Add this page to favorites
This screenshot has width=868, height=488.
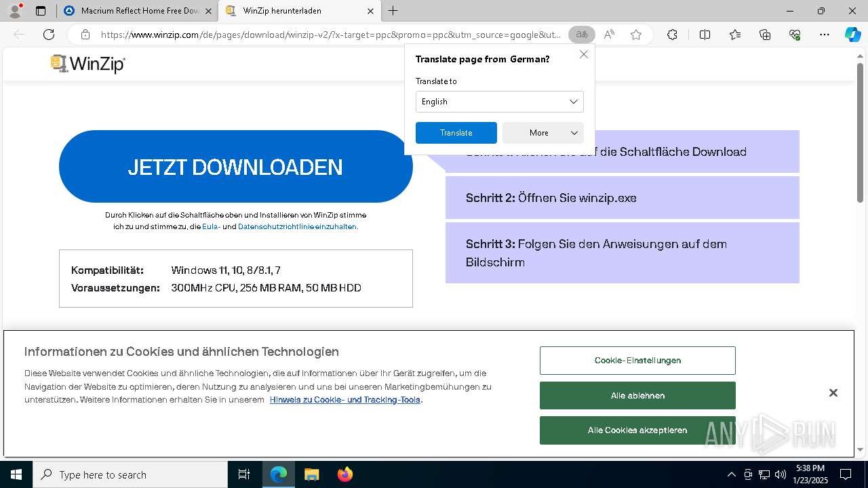point(635,35)
